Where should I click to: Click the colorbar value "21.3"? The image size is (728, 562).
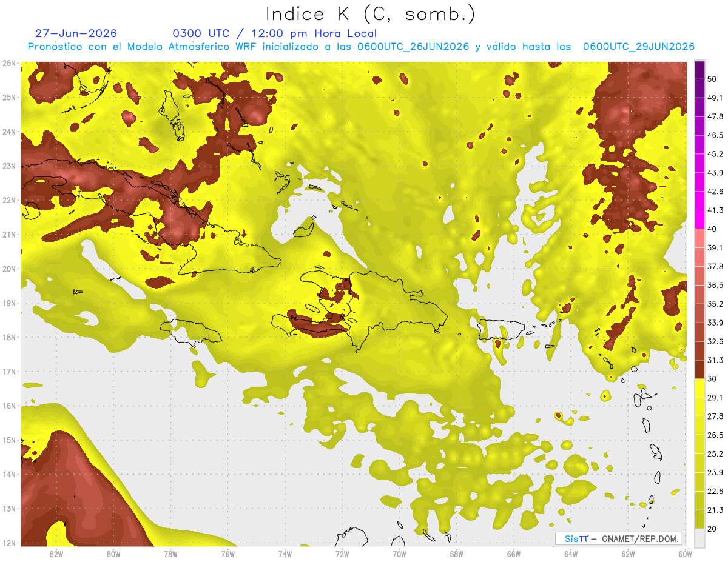[x=715, y=510]
